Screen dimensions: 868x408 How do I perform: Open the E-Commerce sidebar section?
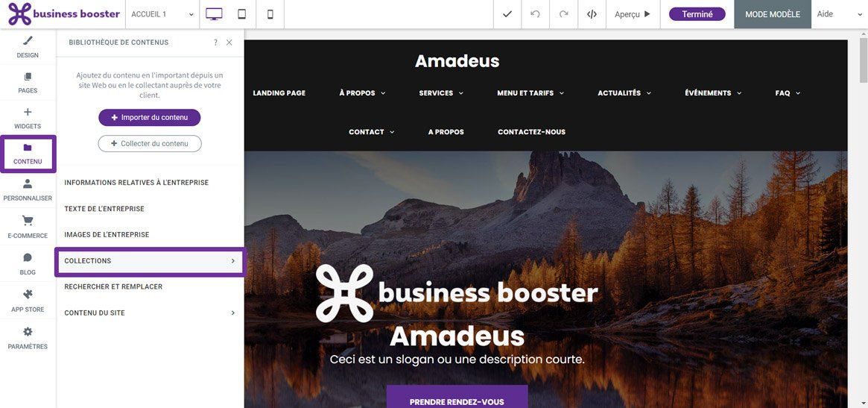[x=28, y=227]
